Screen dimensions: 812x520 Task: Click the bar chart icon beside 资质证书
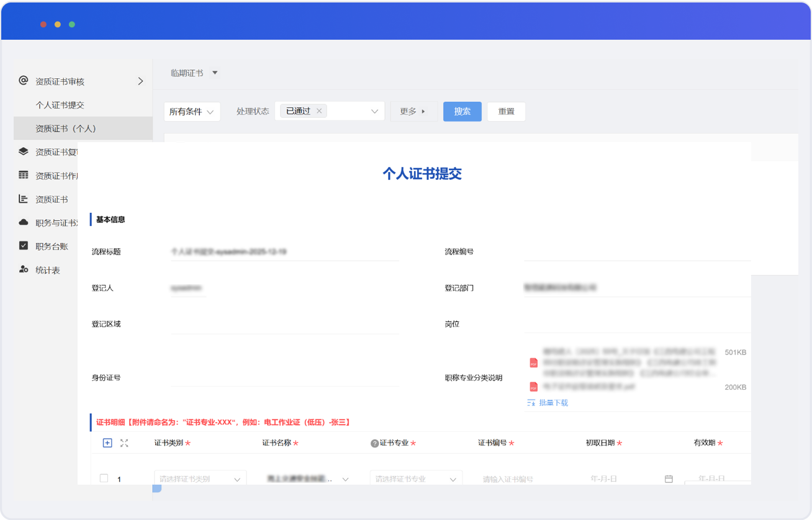(24, 199)
